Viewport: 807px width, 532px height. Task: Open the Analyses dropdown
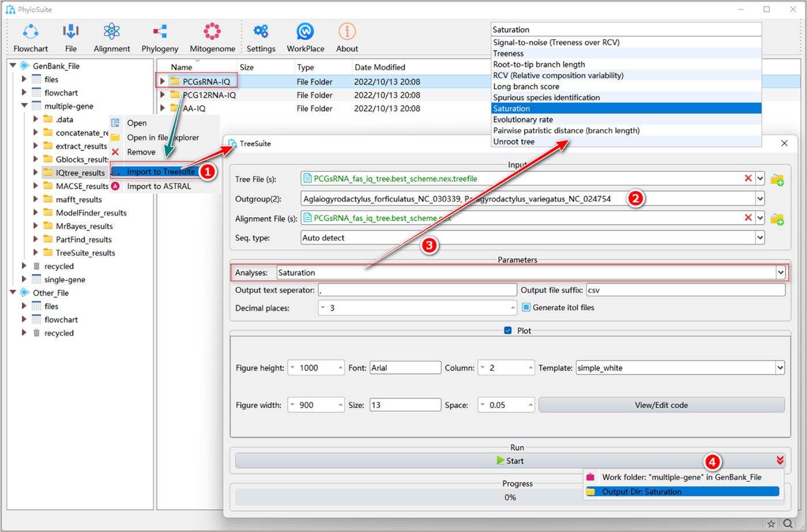pos(780,273)
